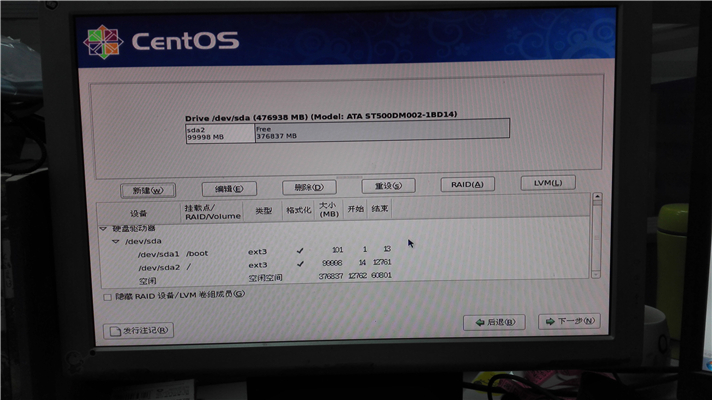712x400 pixels.
Task: Click the 结束 column header
Action: click(379, 208)
